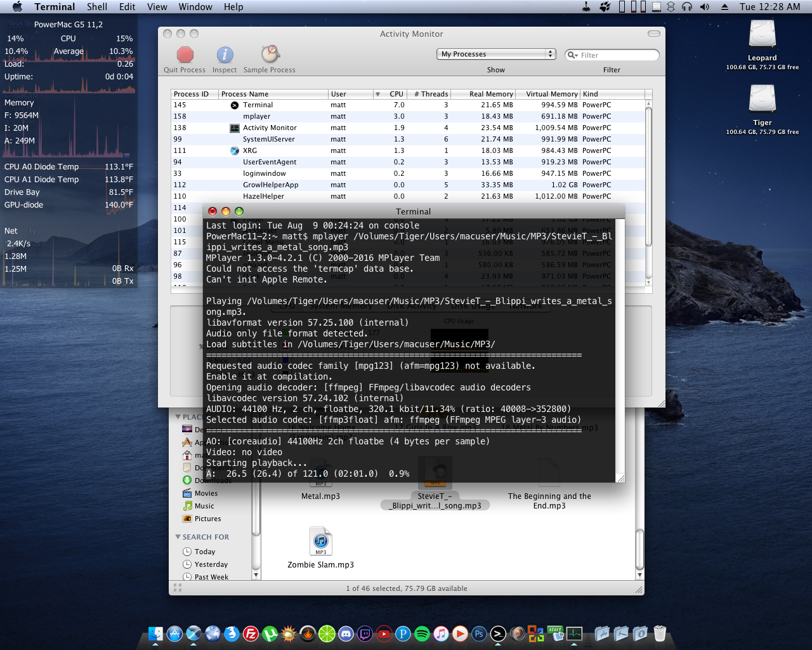
Task: Launch Spotify from the dock
Action: (422, 633)
